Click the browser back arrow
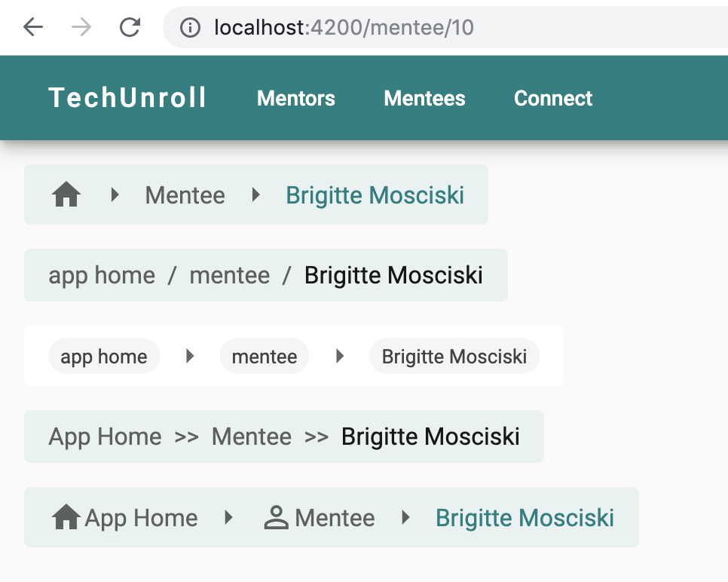Image resolution: width=728 pixels, height=582 pixels. tap(33, 28)
